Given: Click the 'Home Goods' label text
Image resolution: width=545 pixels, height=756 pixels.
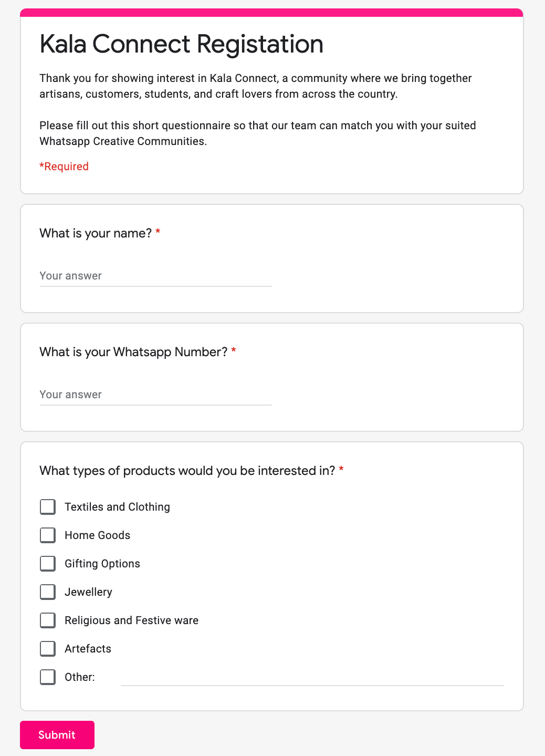Looking at the screenshot, I should coord(98,535).
